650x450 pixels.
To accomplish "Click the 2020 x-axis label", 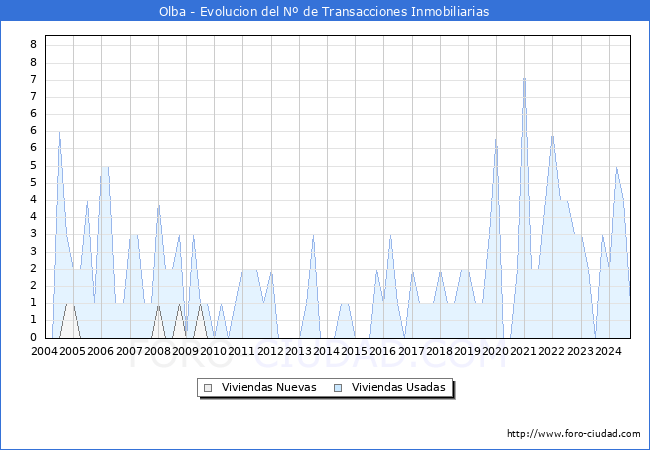I will 495,351.
